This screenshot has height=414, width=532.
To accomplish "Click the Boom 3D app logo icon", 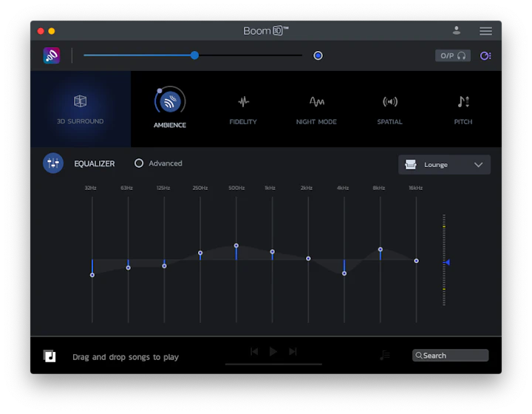I will tap(52, 55).
